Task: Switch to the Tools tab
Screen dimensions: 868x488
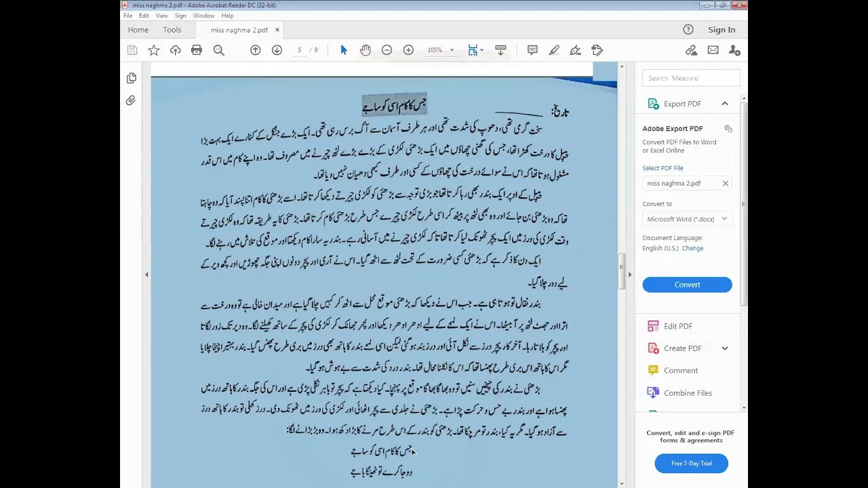Action: [x=172, y=30]
